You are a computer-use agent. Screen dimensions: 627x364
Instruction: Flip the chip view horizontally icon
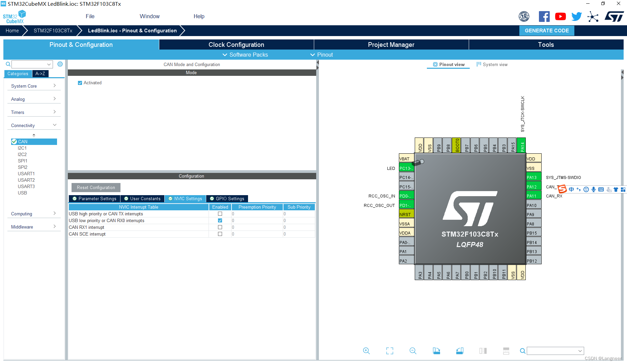pyautogui.click(x=483, y=351)
